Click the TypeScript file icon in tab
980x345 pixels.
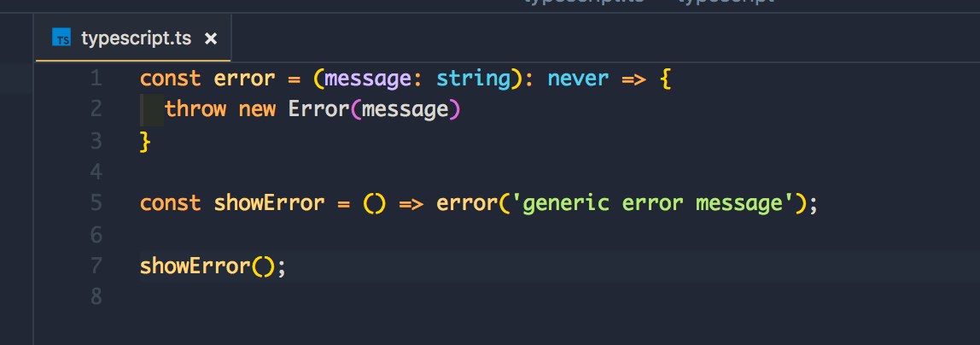pyautogui.click(x=61, y=38)
